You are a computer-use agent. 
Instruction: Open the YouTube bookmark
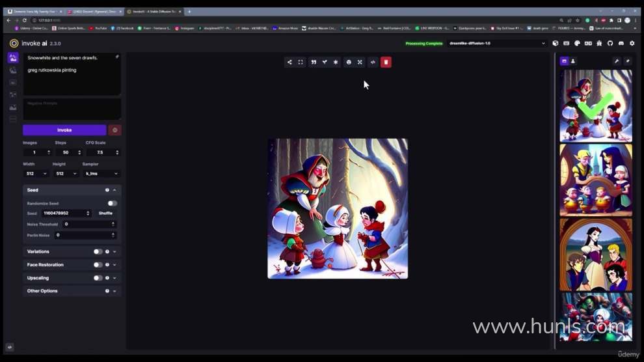point(98,29)
